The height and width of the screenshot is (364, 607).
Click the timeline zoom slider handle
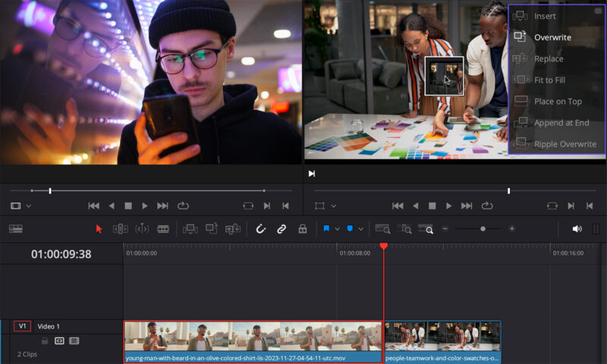(x=483, y=229)
